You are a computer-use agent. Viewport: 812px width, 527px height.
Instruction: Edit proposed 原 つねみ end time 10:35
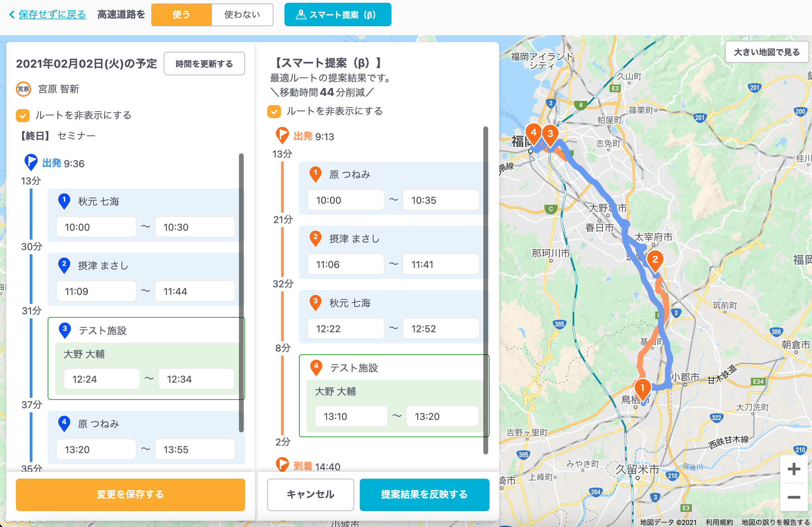441,200
